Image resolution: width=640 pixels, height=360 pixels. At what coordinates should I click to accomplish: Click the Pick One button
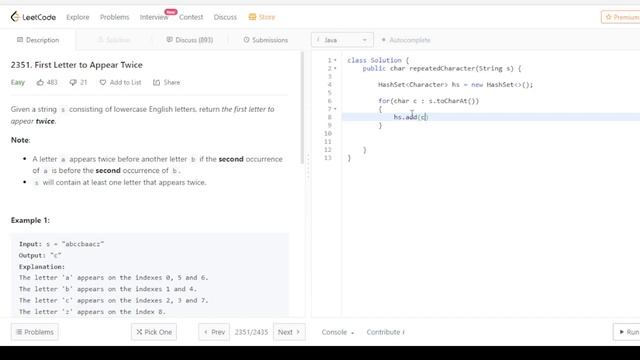[154, 332]
